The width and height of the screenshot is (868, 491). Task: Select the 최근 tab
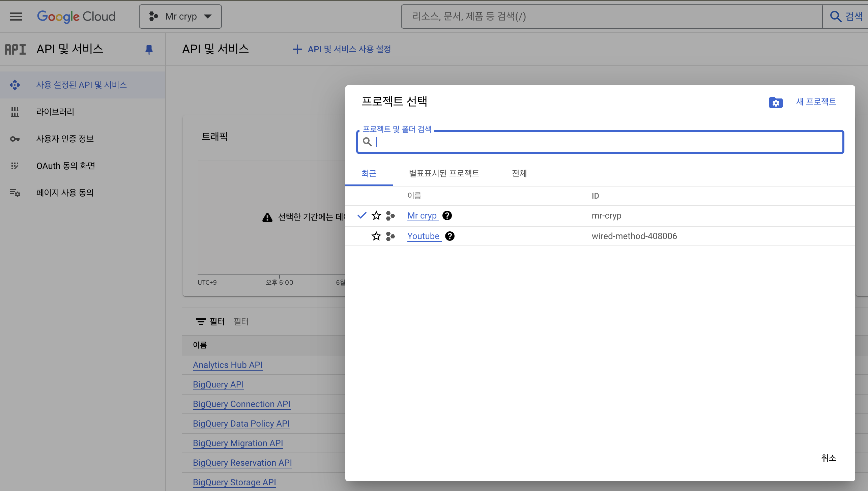click(369, 173)
